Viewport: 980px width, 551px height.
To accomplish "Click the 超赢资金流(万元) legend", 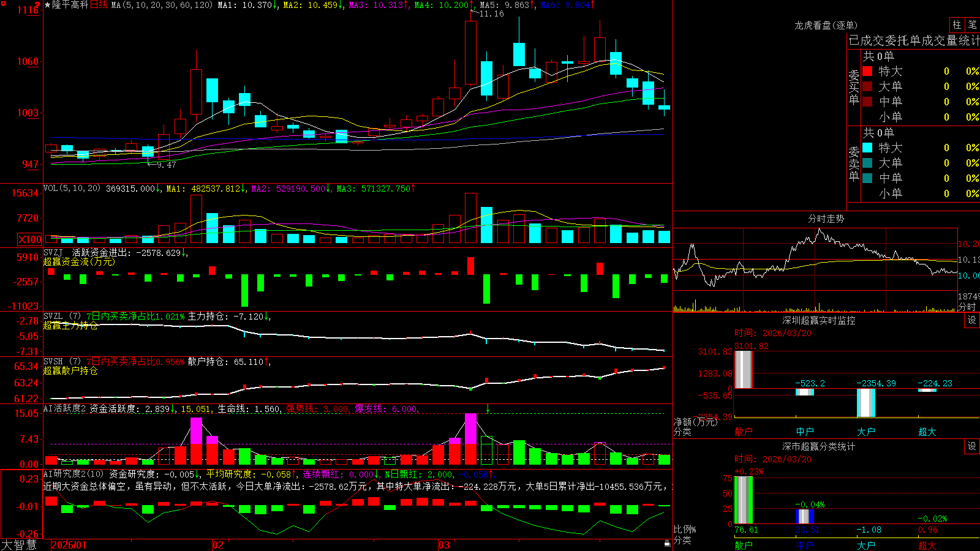I will (79, 261).
